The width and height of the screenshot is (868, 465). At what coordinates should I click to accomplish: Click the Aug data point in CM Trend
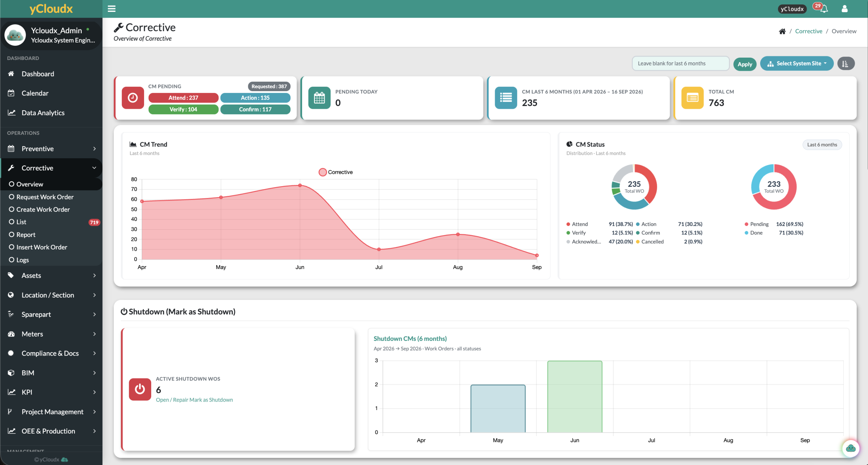point(458,235)
